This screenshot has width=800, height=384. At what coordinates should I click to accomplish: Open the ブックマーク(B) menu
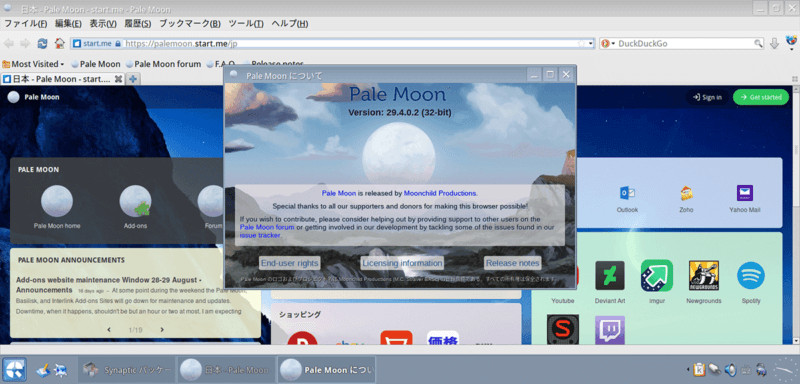point(190,23)
